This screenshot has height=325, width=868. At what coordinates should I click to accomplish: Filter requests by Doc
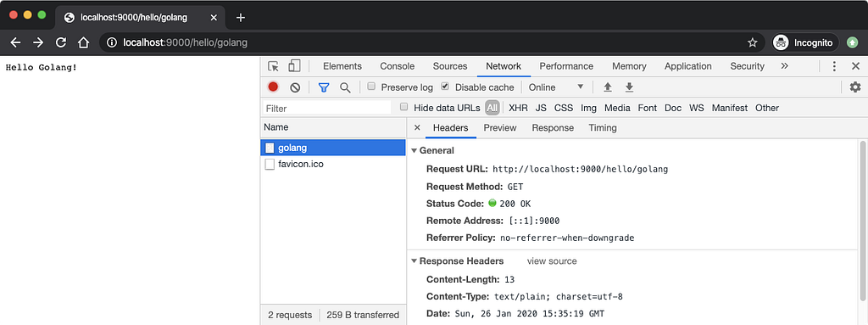coord(673,108)
